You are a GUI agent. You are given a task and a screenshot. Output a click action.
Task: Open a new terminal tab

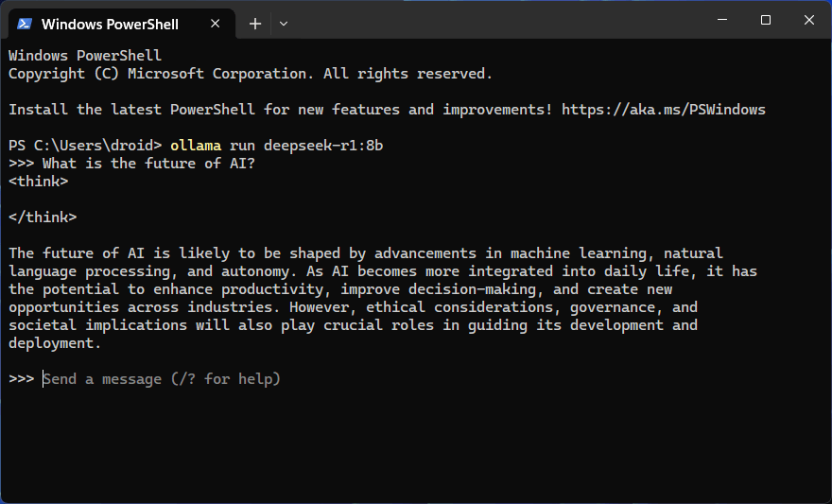point(255,24)
